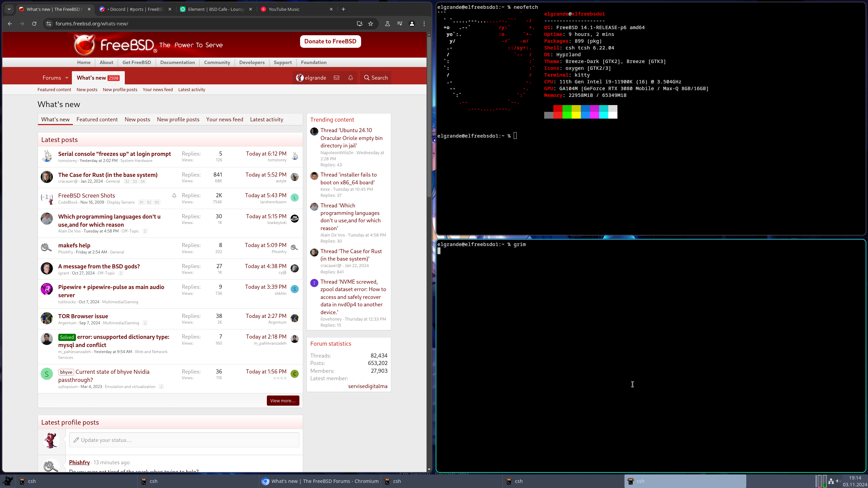Open the Solved prefix on mysql thread
868x488 pixels.
coord(67,337)
